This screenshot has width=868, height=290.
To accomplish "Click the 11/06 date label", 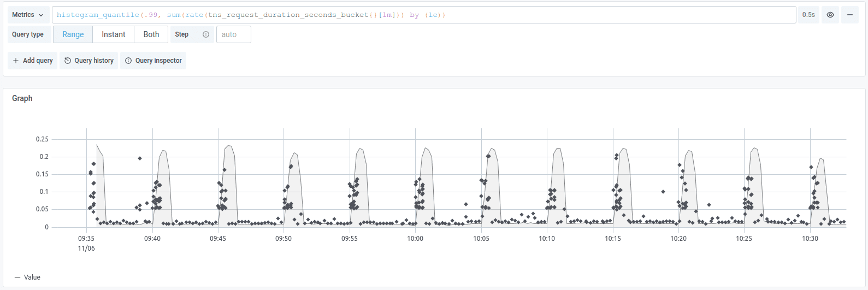I will click(x=86, y=248).
